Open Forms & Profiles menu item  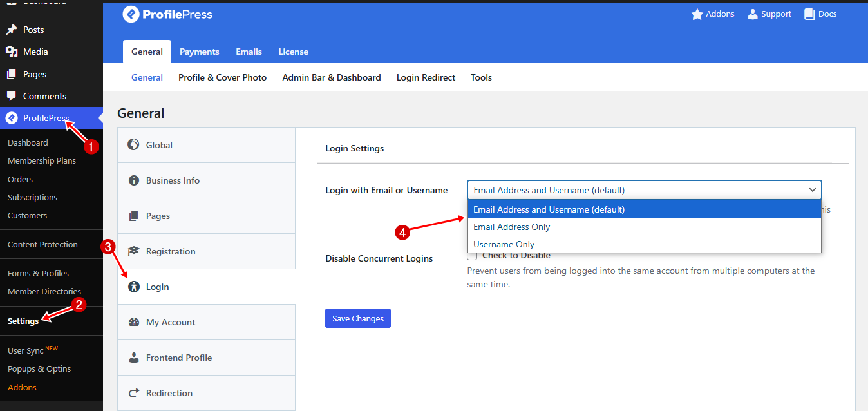pos(38,273)
